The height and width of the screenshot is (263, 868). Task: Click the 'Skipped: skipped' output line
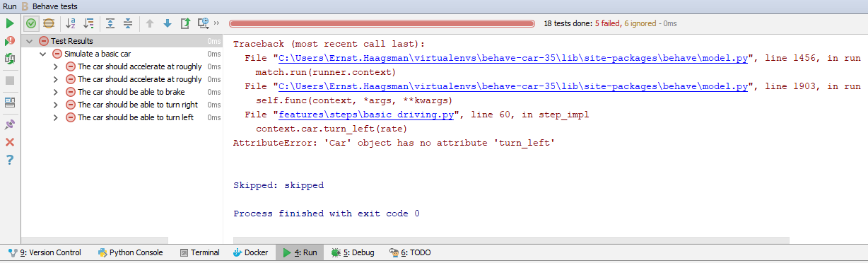click(x=278, y=185)
